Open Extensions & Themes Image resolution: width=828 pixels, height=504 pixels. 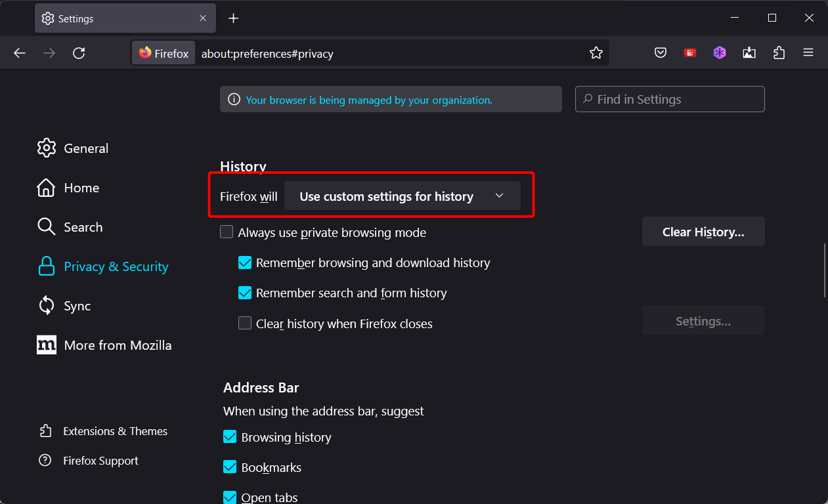tap(103, 431)
